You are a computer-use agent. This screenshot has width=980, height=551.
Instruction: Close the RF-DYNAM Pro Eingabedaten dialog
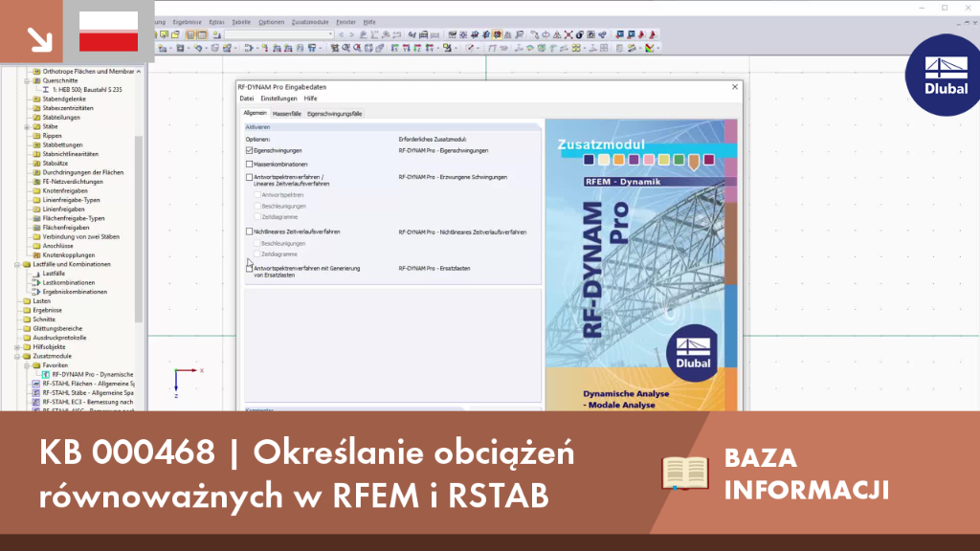tap(735, 87)
